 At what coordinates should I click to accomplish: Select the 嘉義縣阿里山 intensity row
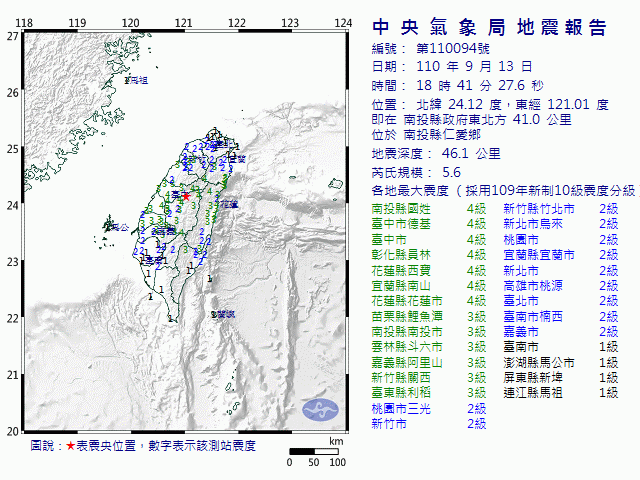click(x=429, y=362)
